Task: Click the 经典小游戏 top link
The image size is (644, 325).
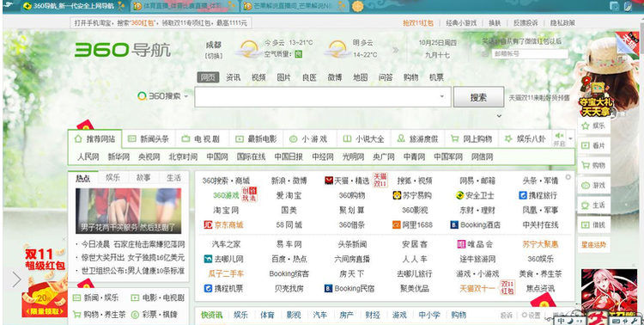Action: point(461,23)
